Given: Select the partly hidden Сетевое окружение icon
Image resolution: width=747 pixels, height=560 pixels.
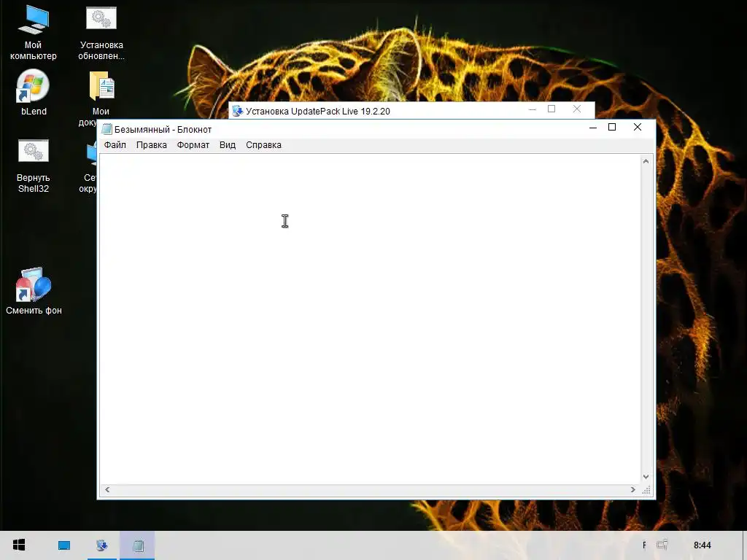Looking at the screenshot, I should (90, 167).
